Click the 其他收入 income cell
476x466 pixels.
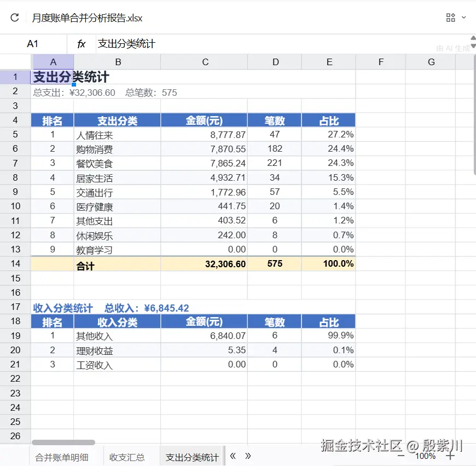118,336
